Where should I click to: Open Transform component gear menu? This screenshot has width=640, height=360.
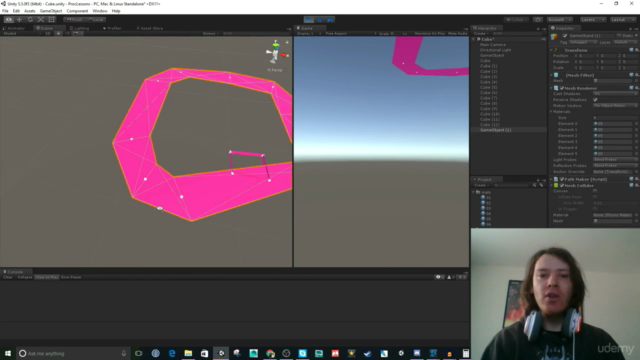pyautogui.click(x=636, y=50)
